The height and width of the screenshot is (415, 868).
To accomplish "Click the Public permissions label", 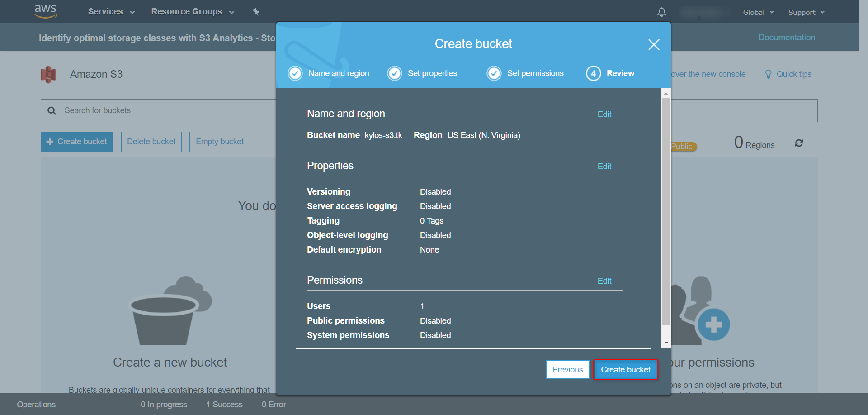I will [346, 321].
